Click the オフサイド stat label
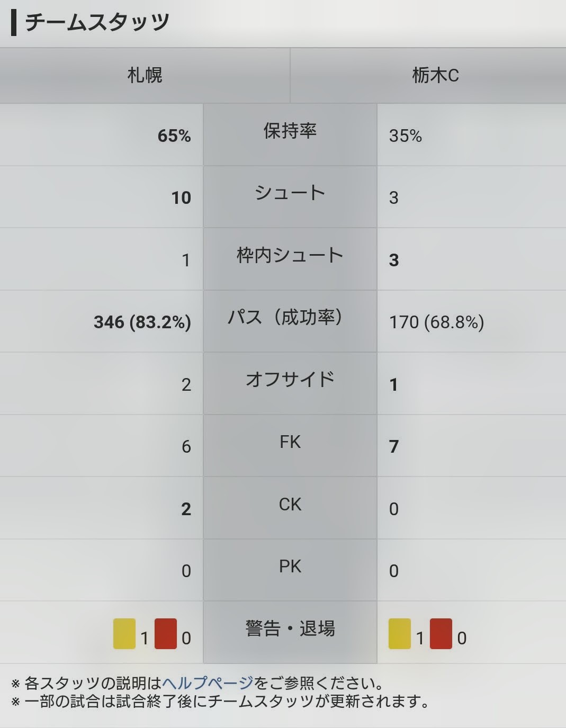566x728 pixels. [x=290, y=379]
